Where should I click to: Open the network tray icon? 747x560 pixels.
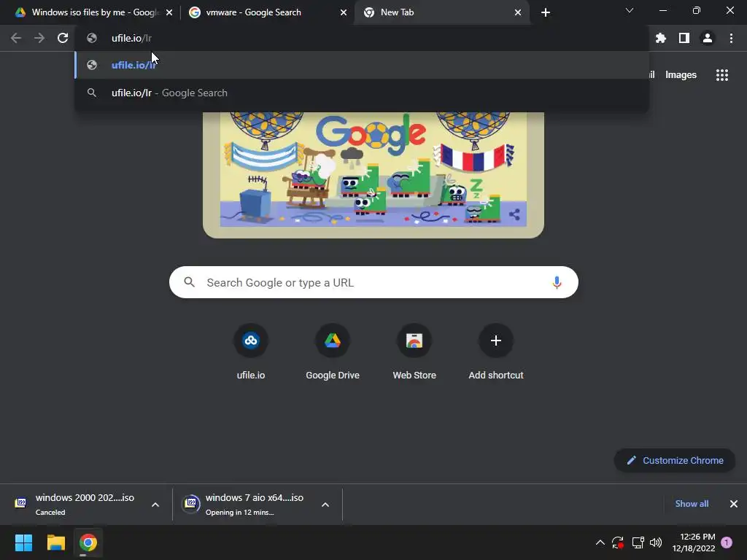[x=638, y=542]
